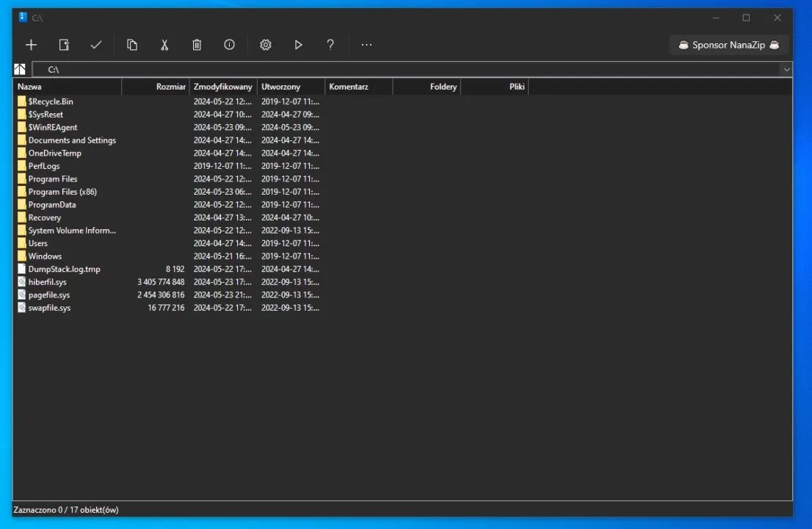Click the Test archive checkmark icon

pyautogui.click(x=96, y=45)
